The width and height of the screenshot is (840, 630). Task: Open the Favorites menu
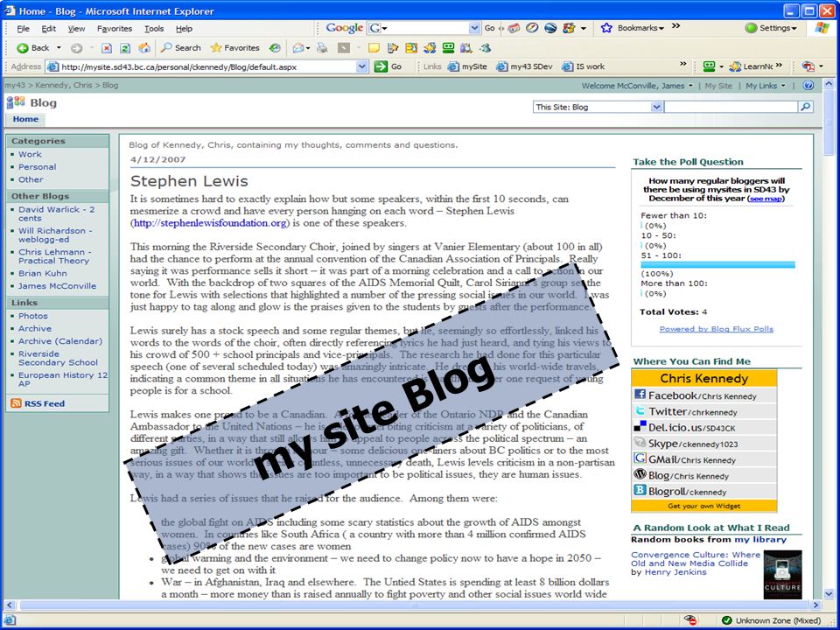114,29
